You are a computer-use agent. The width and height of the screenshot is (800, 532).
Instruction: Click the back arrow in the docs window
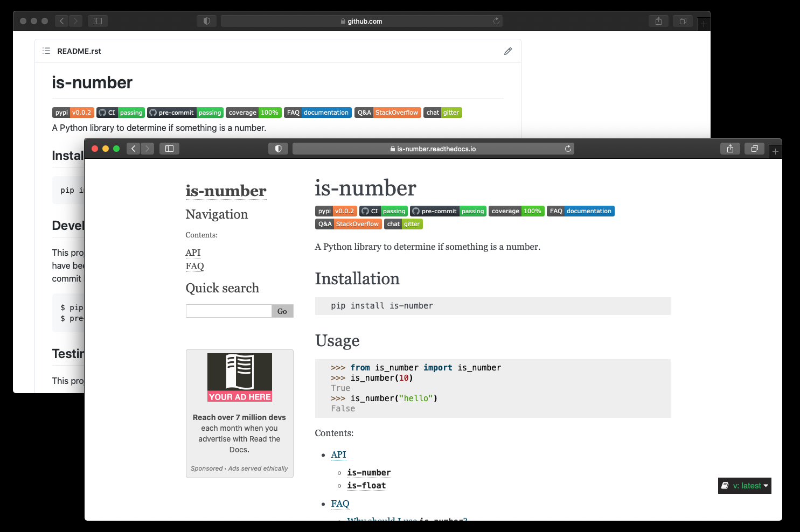click(x=133, y=148)
